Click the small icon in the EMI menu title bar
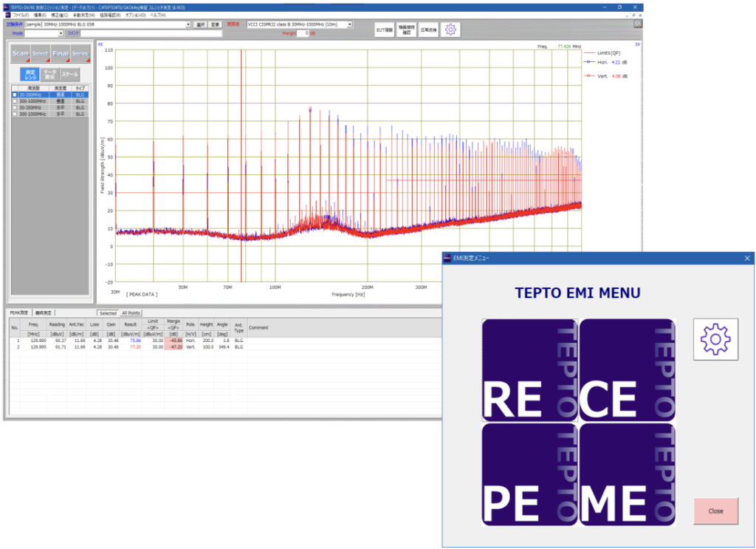Image resolution: width=756 pixels, height=549 pixels. 447,258
